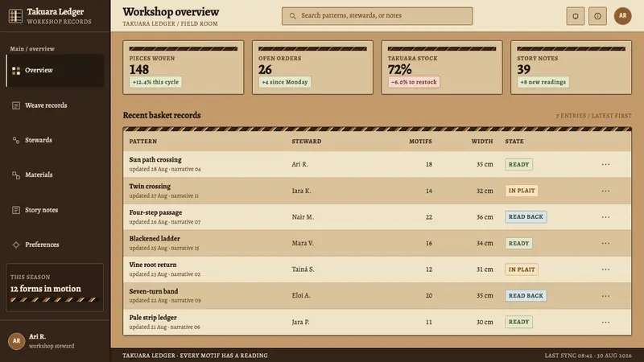Focus the search patterns, stewards, notes field
This screenshot has width=644, height=362.
[377, 16]
